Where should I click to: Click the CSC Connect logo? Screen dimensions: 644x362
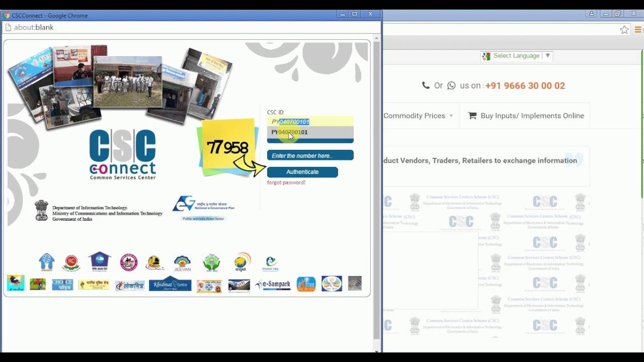point(123,154)
